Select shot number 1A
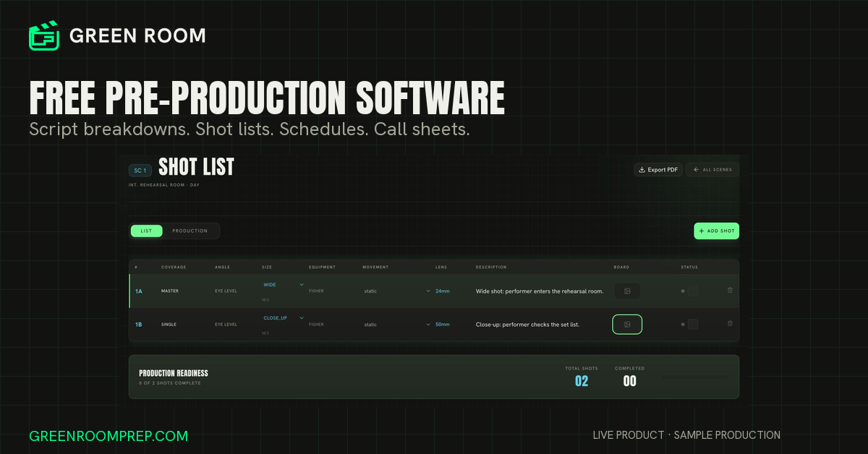868x454 pixels. click(x=139, y=291)
